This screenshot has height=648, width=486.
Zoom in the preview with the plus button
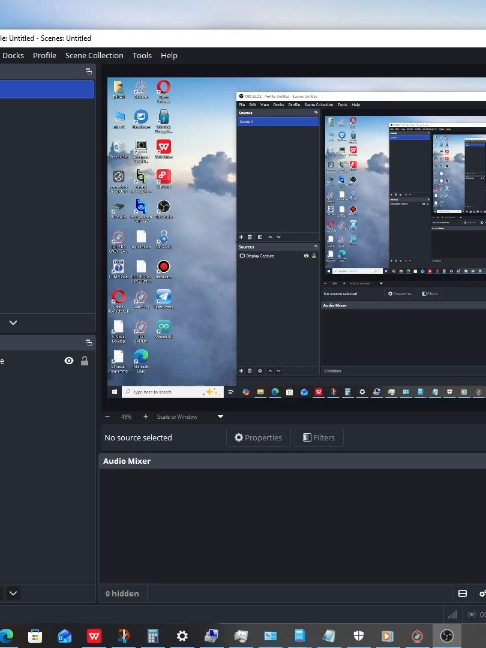pyautogui.click(x=145, y=417)
